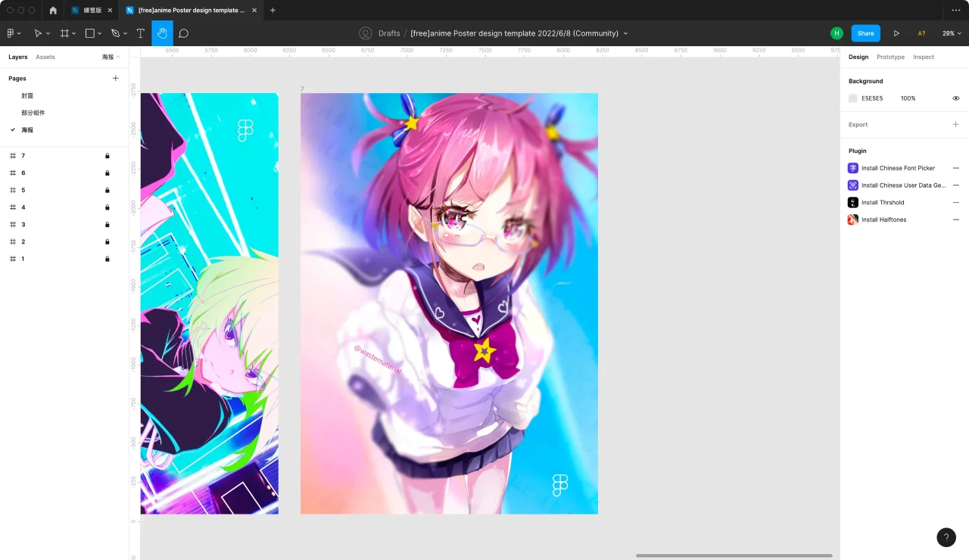Click the horizontal canvas scrollbar
The height and width of the screenshot is (560, 969).
coord(734,555)
